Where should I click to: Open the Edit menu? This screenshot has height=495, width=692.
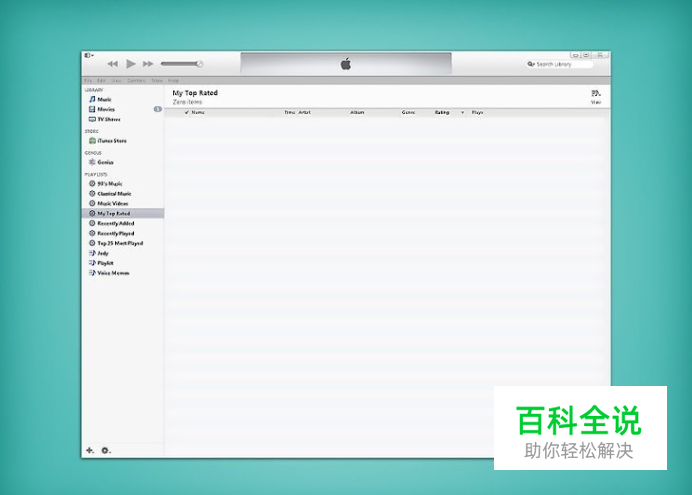(102, 80)
